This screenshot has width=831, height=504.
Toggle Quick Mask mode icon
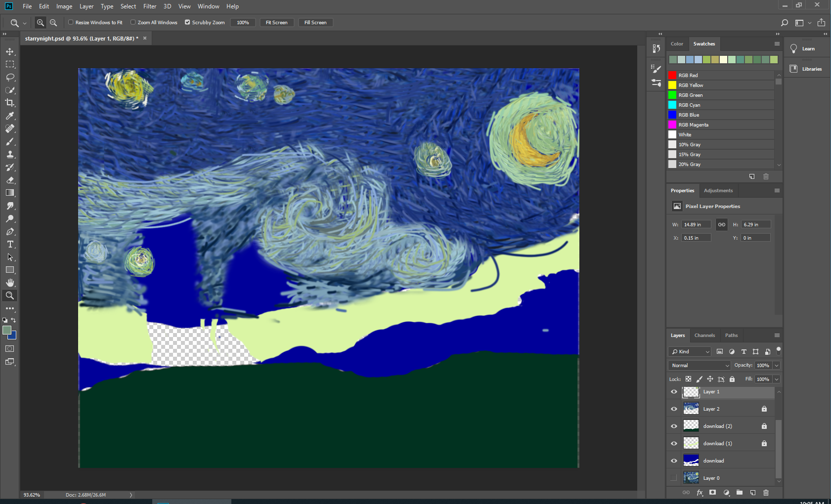(10, 348)
